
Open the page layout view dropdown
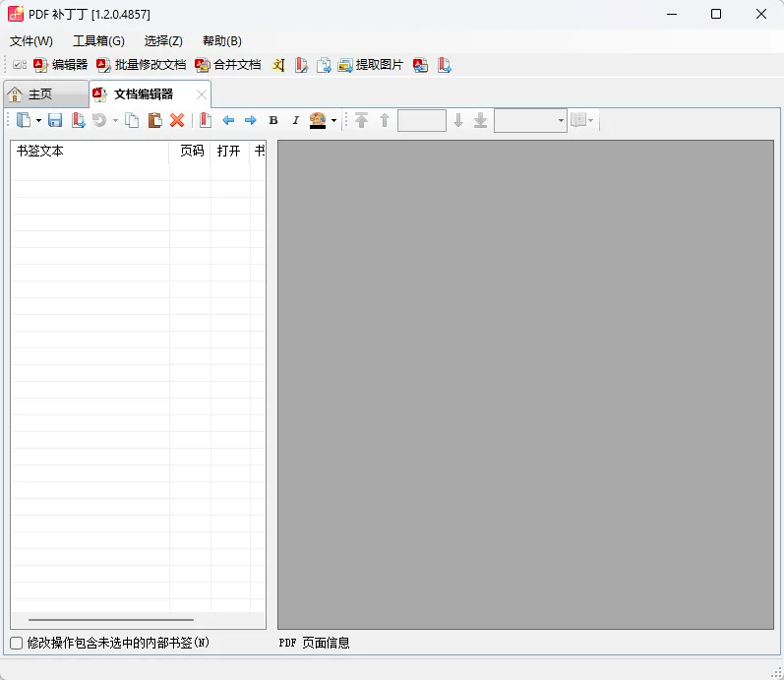coord(582,120)
